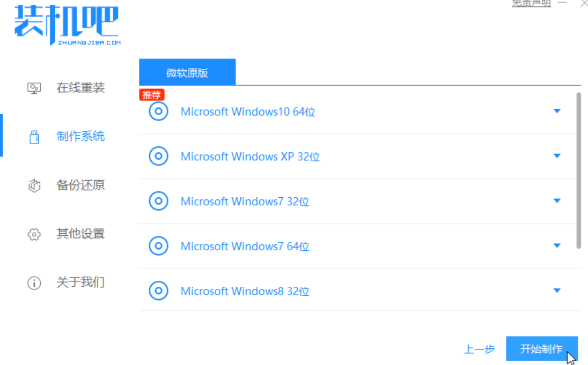This screenshot has height=365, width=588.
Task: Select the Windows XP 32位 disc radio
Action: [x=158, y=157]
